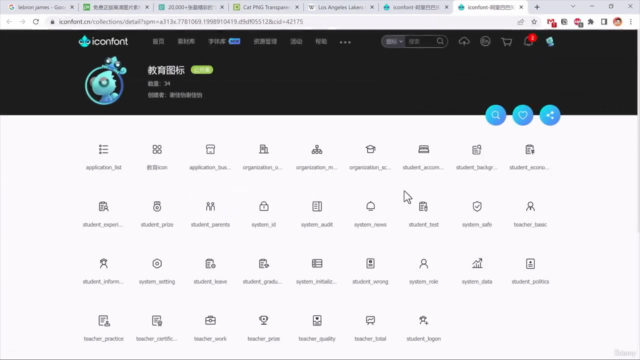This screenshot has width=640, height=360.
Task: Select the teacher_total icon
Action: click(370, 321)
